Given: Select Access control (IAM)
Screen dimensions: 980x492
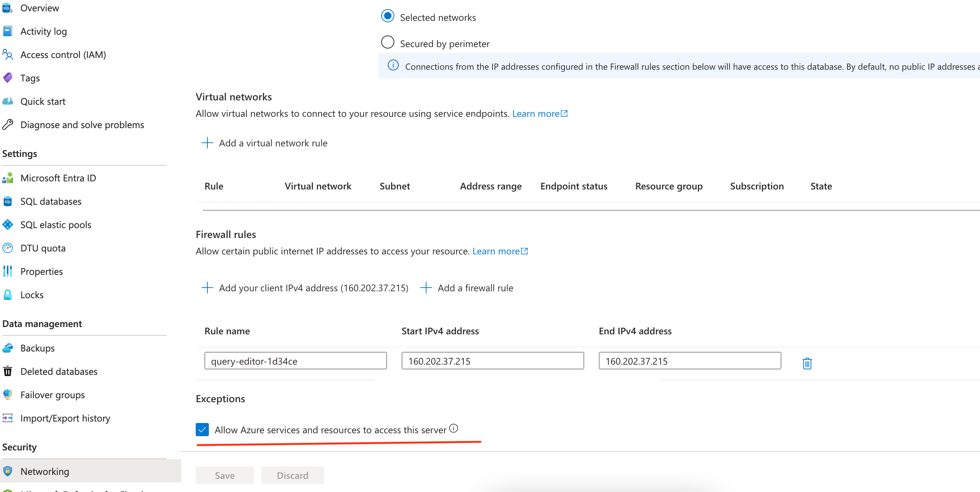Looking at the screenshot, I should pyautogui.click(x=63, y=54).
